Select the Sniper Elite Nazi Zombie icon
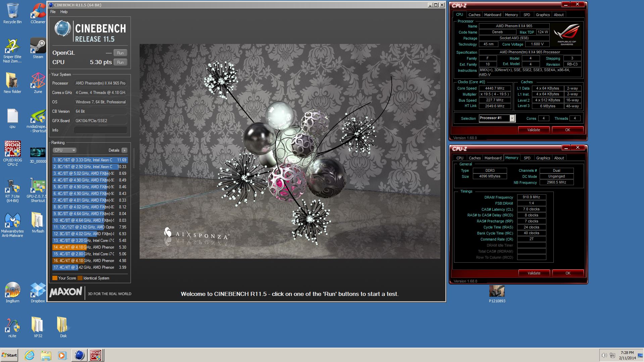The width and height of the screenshot is (644, 362). 12,50
